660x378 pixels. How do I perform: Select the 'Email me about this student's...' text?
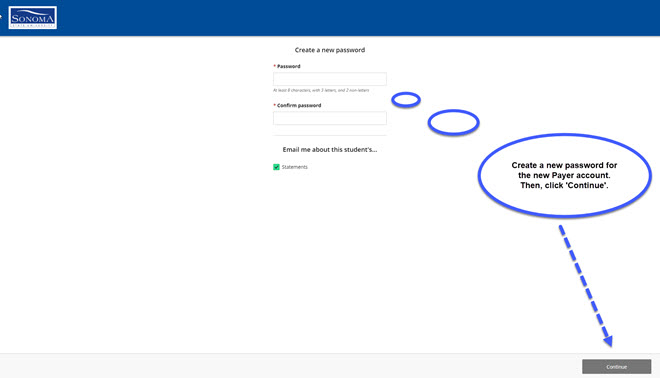330,149
